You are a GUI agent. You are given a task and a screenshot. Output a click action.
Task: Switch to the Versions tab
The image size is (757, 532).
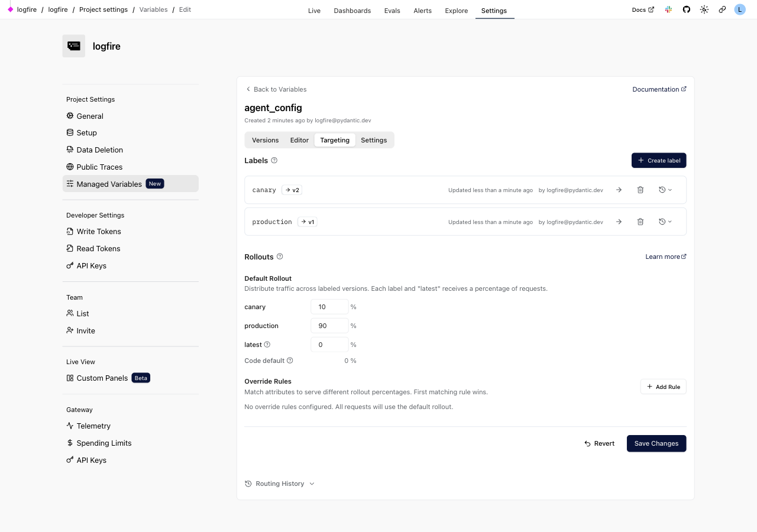(265, 140)
